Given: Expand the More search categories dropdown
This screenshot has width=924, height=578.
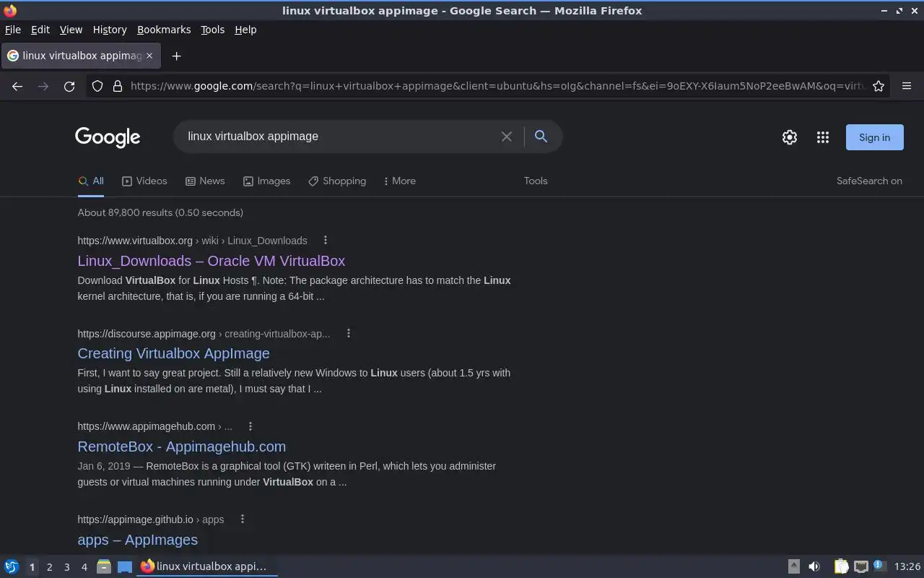Looking at the screenshot, I should click(400, 181).
